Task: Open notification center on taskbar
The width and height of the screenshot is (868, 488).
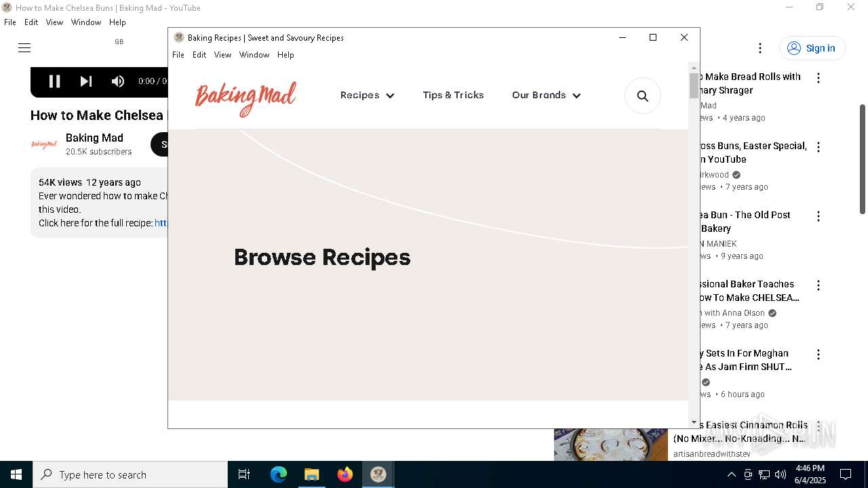Action: 846,474
